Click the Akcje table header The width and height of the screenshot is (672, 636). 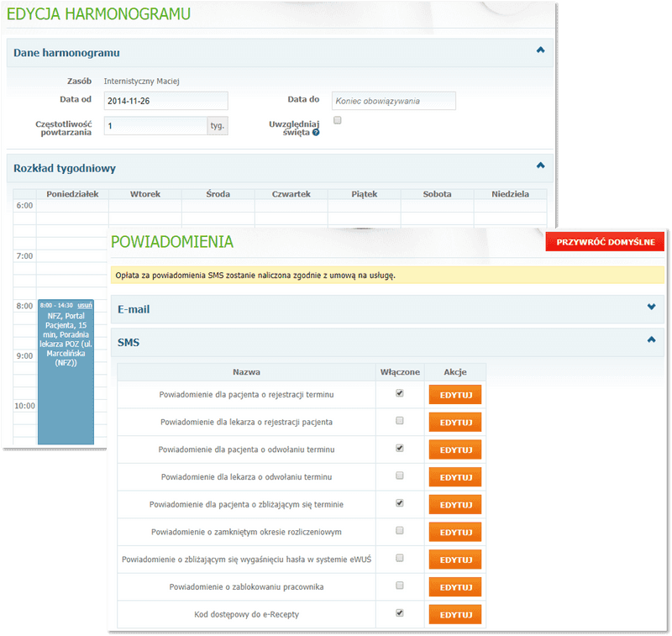pos(455,372)
